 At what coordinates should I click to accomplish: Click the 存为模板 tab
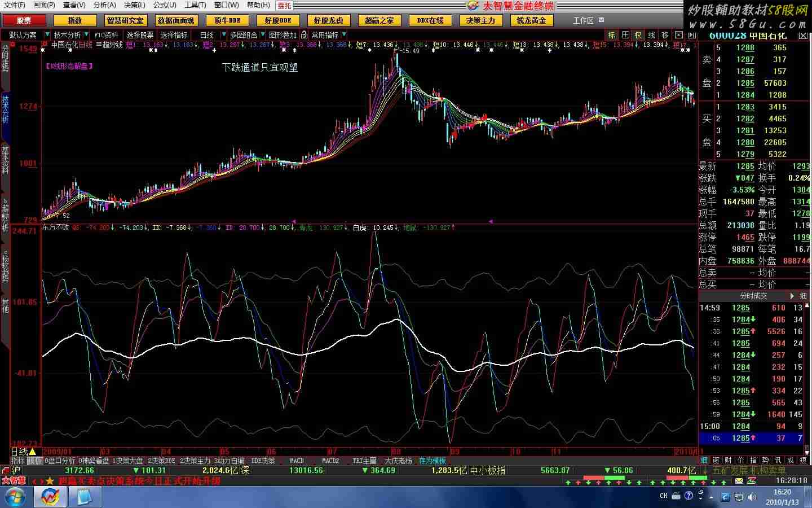432,461
